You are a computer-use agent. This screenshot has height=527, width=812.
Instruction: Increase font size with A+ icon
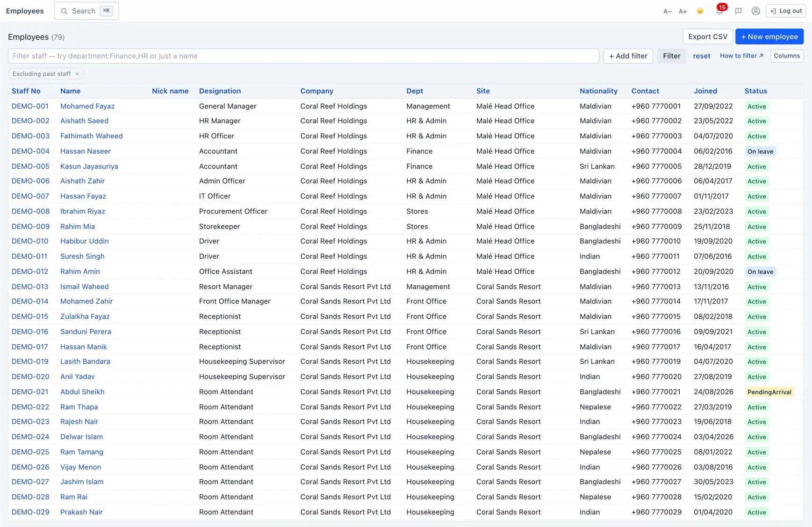tap(683, 11)
